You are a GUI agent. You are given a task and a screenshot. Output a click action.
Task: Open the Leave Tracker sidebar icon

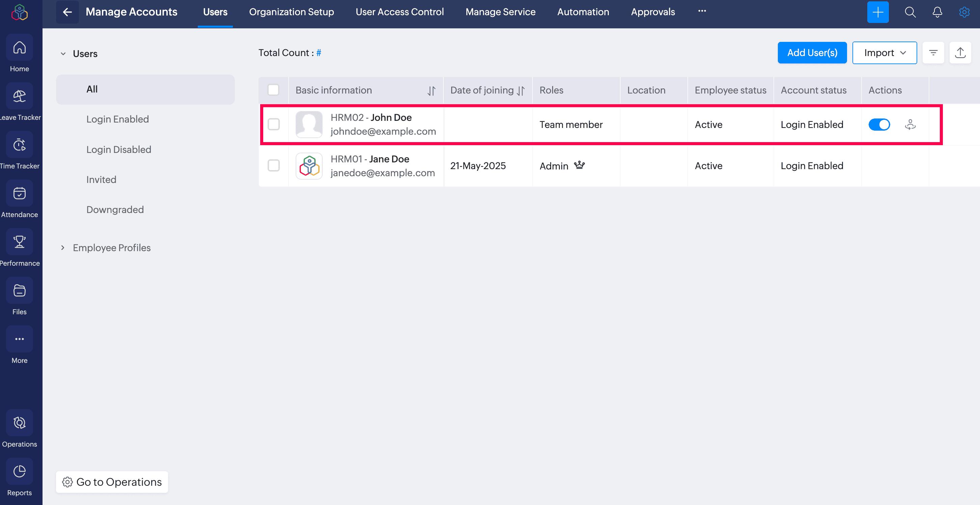click(x=19, y=97)
